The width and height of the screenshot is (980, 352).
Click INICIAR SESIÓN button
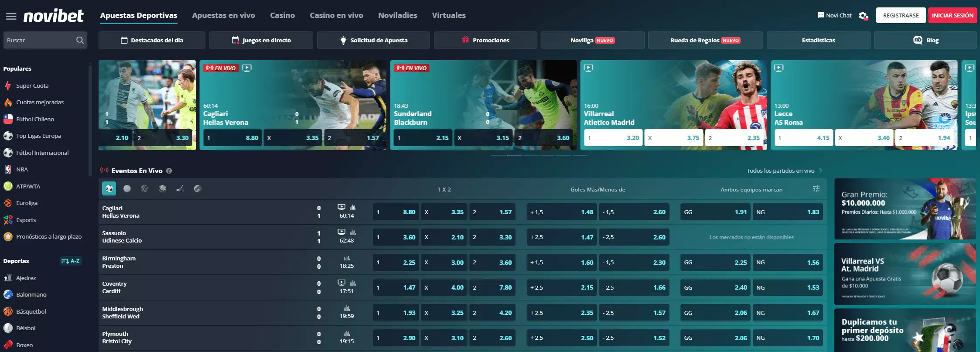pos(953,15)
